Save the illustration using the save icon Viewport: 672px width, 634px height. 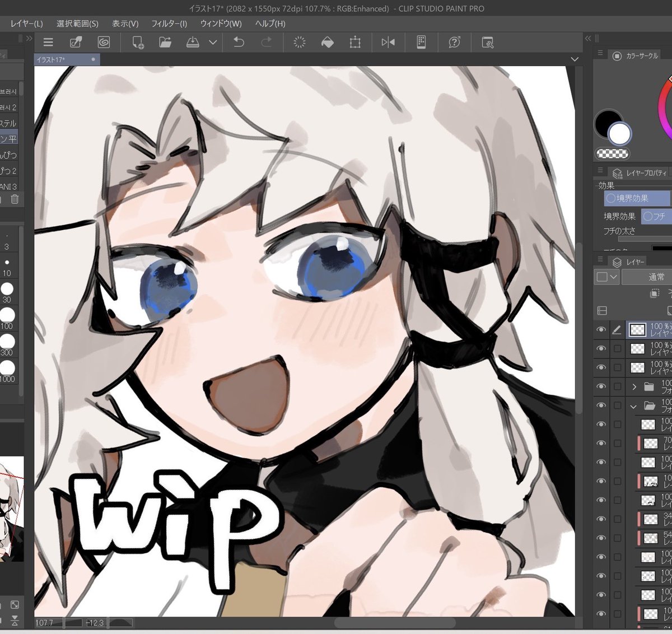pos(193,43)
